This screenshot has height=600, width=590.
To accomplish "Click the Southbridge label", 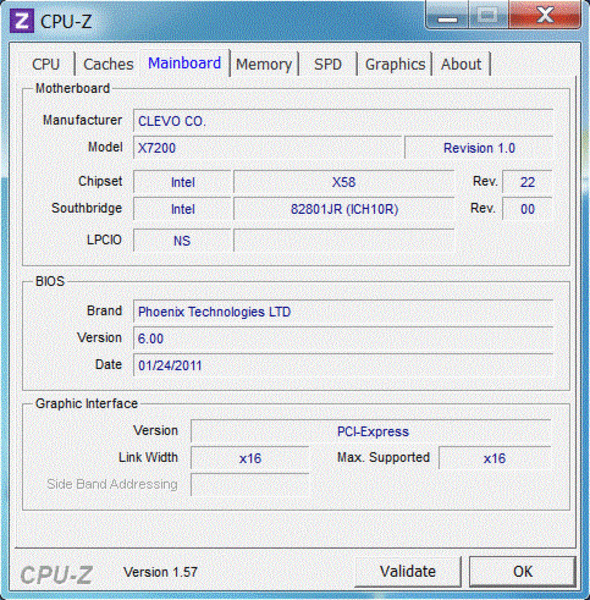I will click(x=86, y=208).
